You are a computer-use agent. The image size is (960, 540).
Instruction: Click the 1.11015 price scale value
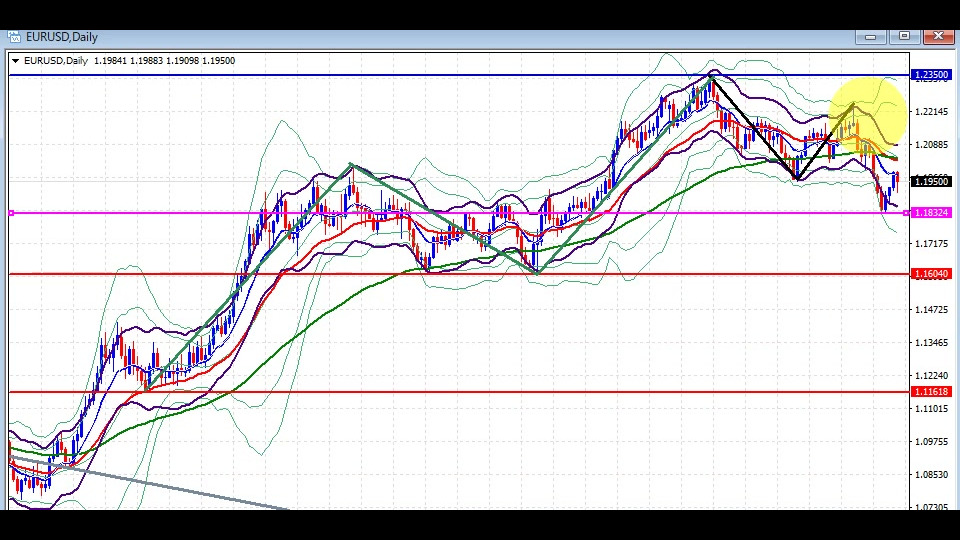[931, 408]
